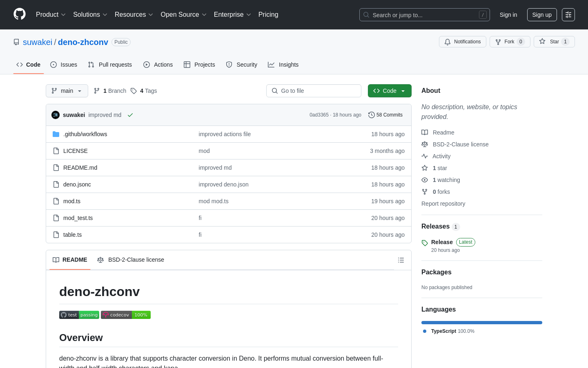Screen dimensions: 588x368
Task: Select the Code tab
Action: tap(29, 65)
